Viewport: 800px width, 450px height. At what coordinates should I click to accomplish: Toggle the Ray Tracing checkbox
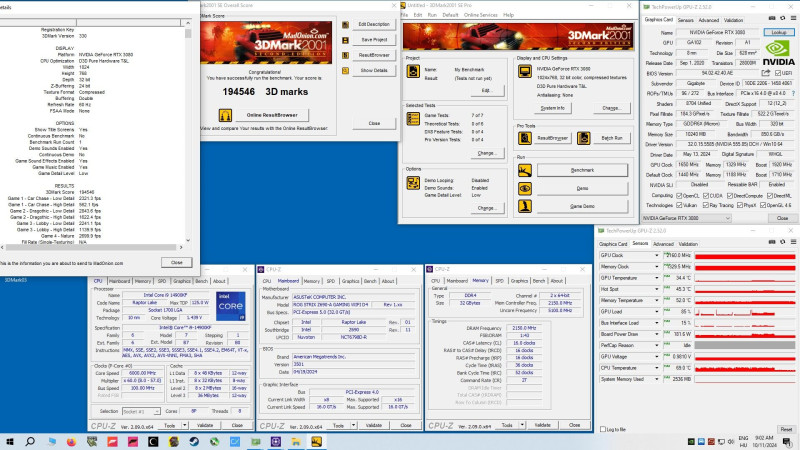coord(706,205)
